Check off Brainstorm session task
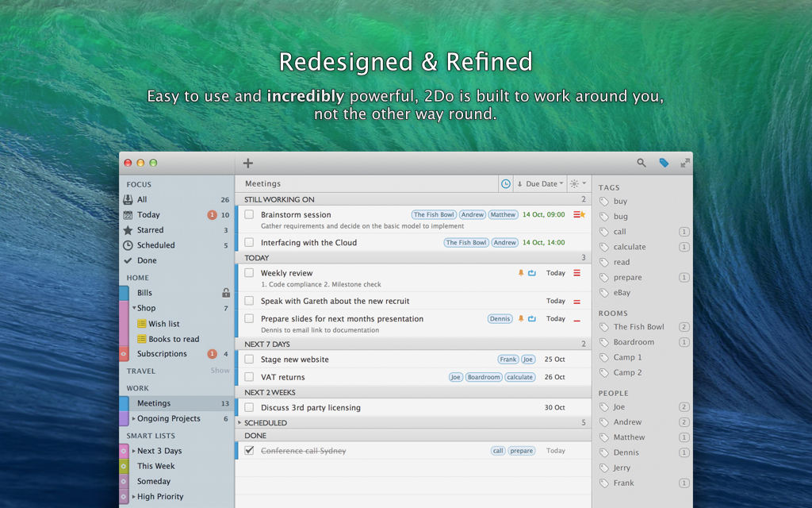 [249, 214]
